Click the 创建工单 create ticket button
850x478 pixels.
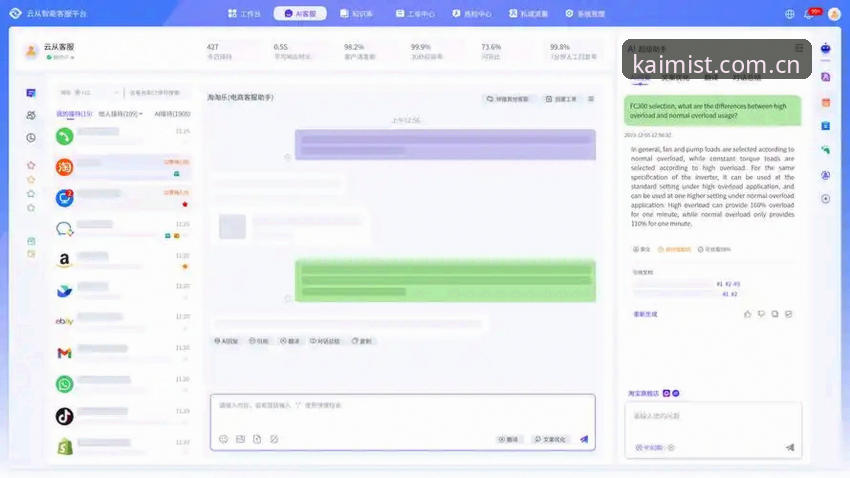561,99
